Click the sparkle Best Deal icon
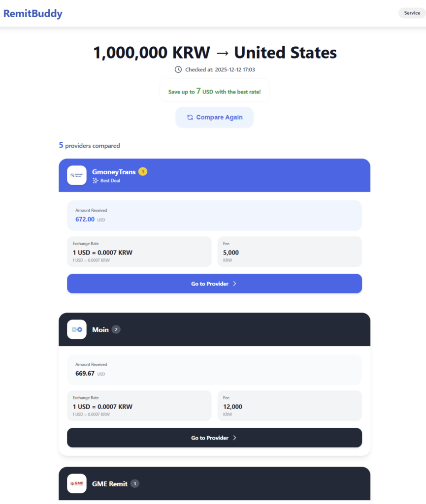This screenshot has height=504, width=426. tap(96, 181)
